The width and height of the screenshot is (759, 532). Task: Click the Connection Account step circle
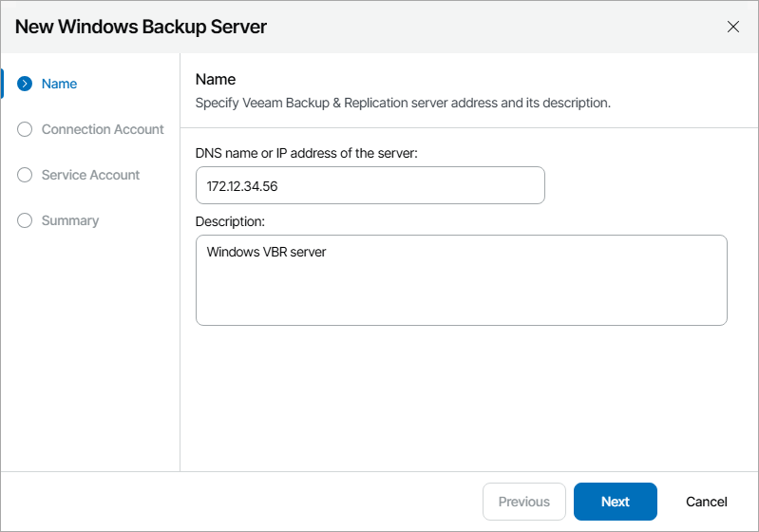[26, 129]
